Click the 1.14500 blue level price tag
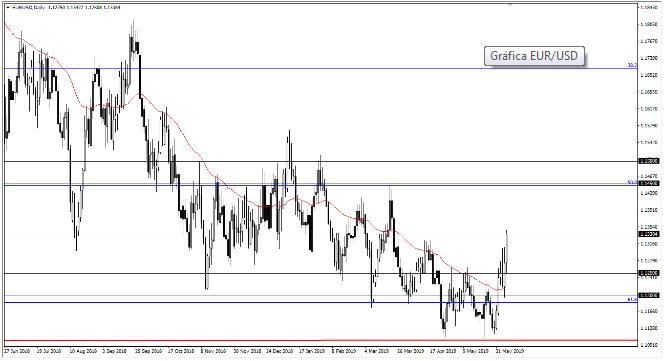The image size is (664, 361). click(x=649, y=183)
